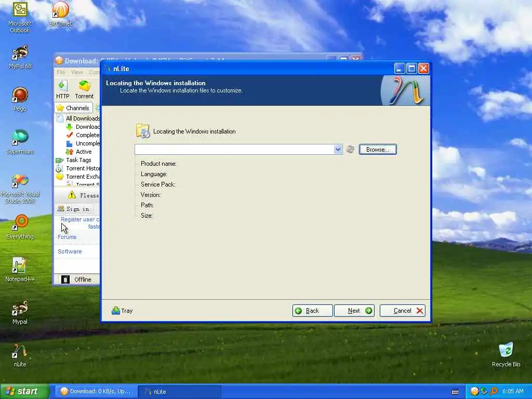Open the Recycle Bin
532x399 pixels.
tap(506, 354)
